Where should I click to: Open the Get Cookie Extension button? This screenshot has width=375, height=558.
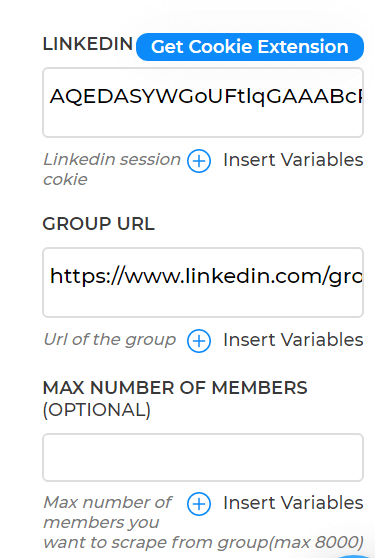tap(250, 47)
